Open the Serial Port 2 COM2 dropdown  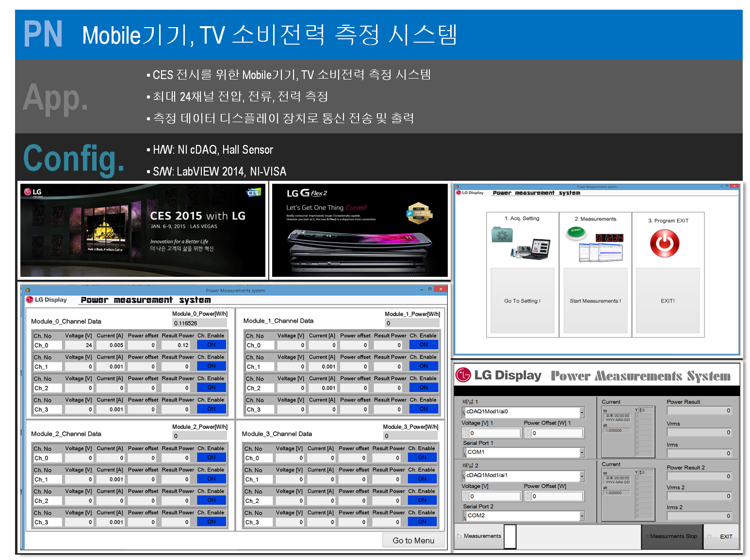tap(582, 516)
